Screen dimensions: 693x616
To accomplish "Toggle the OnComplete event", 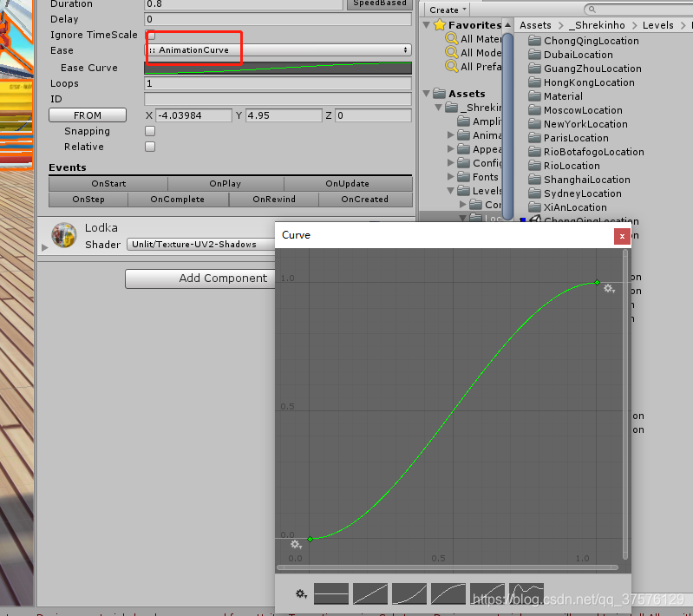I will (178, 199).
